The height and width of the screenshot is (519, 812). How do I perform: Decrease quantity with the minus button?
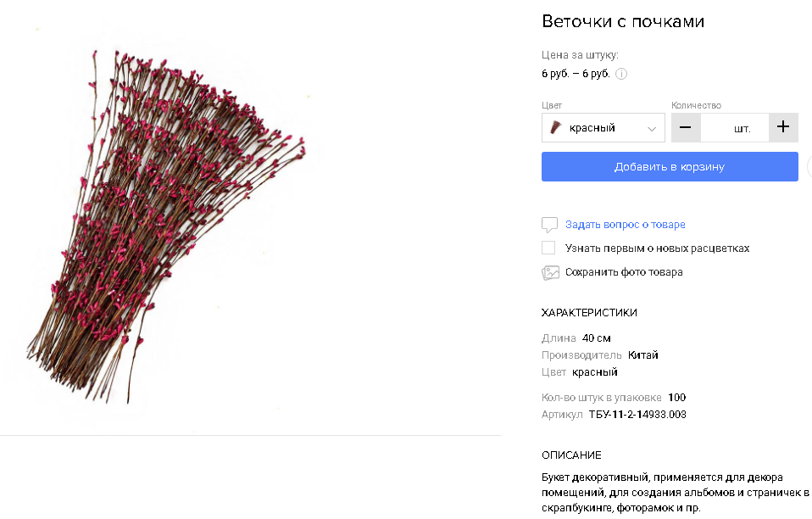686,128
